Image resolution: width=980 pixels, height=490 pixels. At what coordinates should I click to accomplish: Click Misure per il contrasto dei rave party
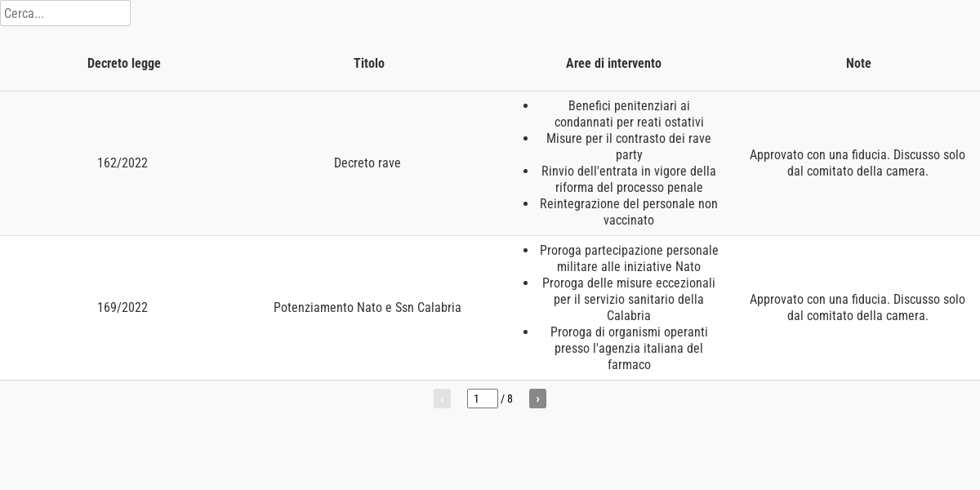[x=629, y=147]
